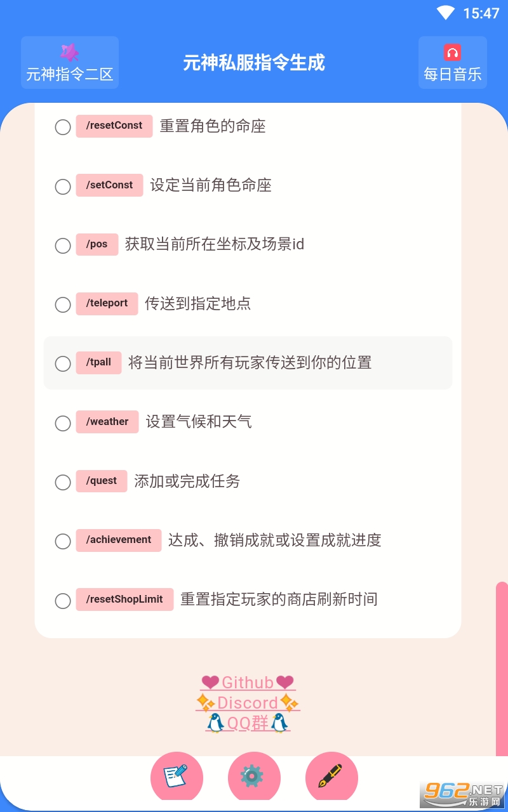508x812 pixels.
Task: Select the /teleport radio button
Action: pos(63,304)
